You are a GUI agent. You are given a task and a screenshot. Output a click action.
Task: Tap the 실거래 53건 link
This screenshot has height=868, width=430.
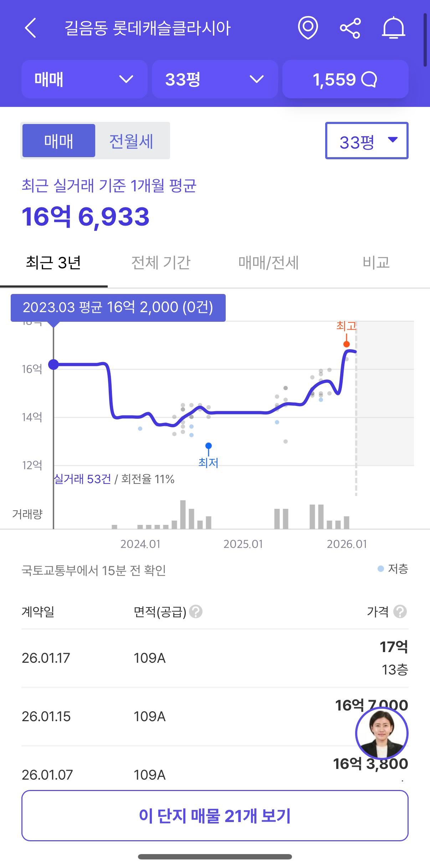pyautogui.click(x=82, y=479)
